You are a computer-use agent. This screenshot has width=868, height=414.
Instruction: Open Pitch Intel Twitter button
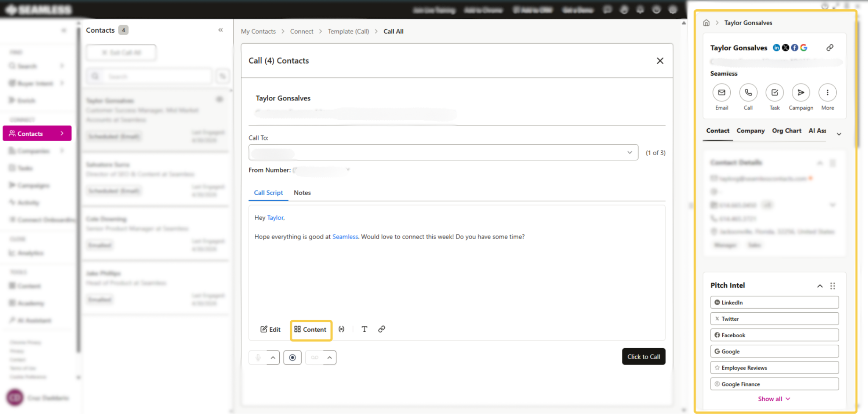[x=774, y=319]
